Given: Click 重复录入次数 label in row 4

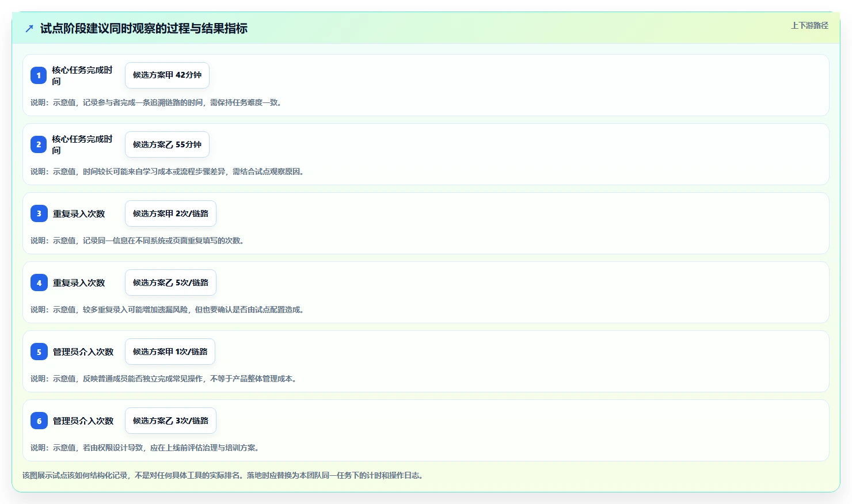Looking at the screenshot, I should pyautogui.click(x=79, y=282).
